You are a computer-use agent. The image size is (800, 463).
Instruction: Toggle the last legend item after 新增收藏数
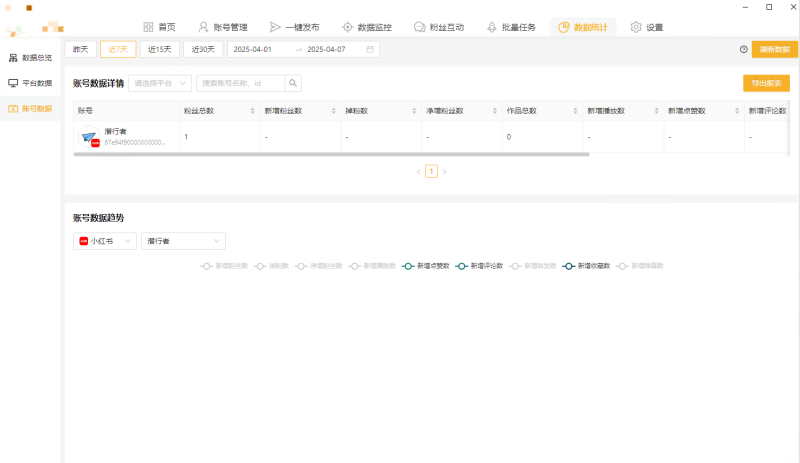point(640,266)
